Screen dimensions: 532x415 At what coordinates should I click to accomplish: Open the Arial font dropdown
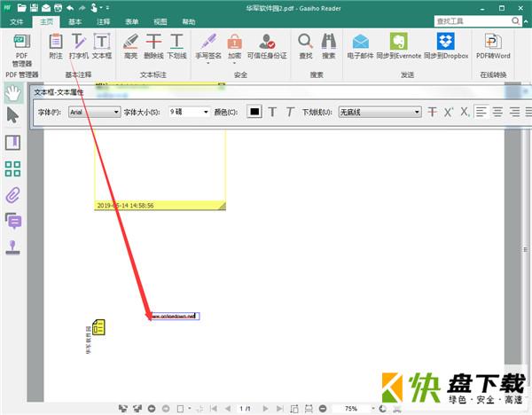pos(95,112)
